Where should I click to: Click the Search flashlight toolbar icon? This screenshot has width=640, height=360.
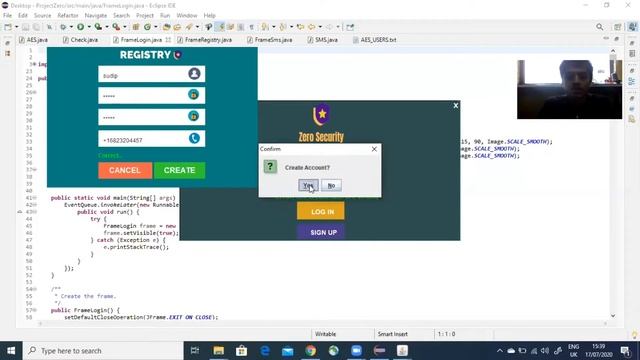coord(189,27)
